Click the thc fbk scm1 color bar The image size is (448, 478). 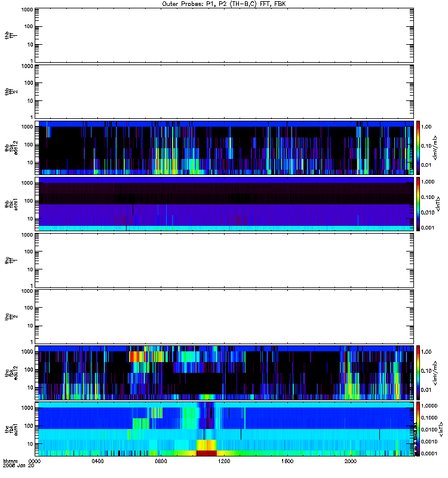[418, 429]
